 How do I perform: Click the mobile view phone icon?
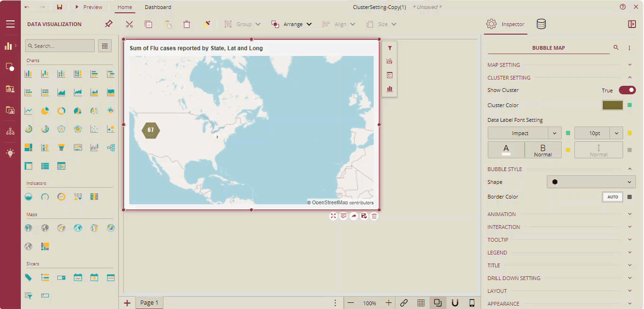point(472,303)
